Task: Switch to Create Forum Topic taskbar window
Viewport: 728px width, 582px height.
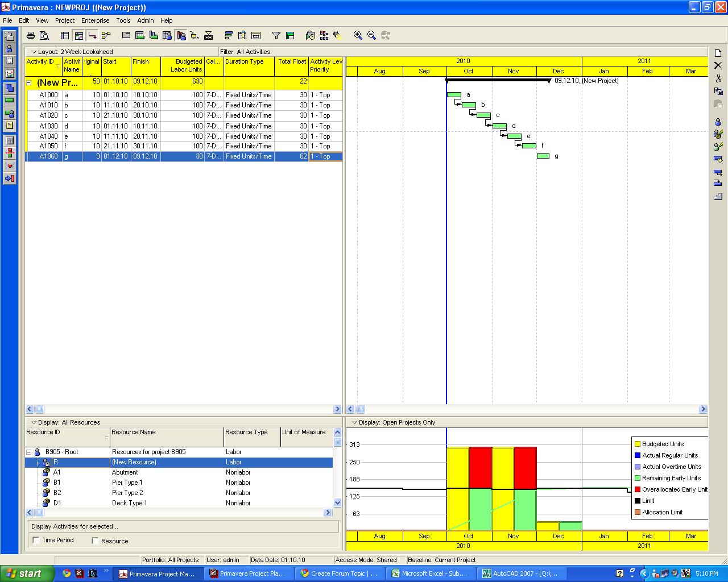Action: pos(340,573)
